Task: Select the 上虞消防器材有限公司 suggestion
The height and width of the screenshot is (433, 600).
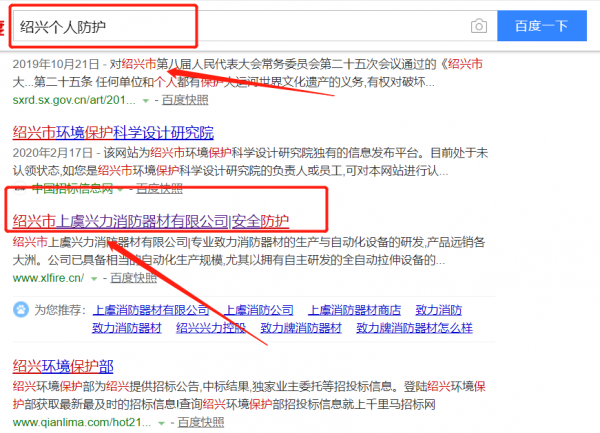Action: tap(151, 310)
